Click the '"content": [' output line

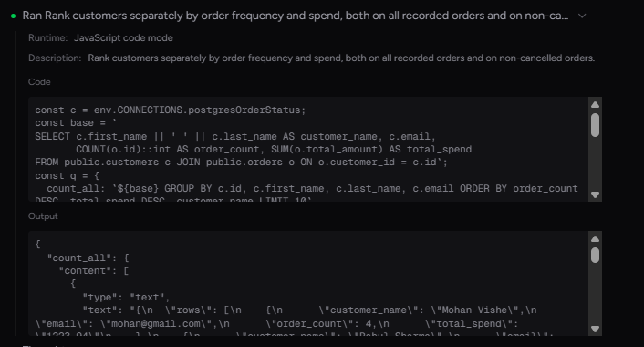[x=94, y=270]
